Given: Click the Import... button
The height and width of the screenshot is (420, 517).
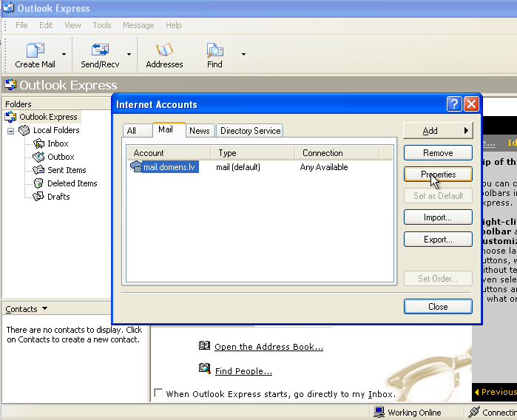Looking at the screenshot, I should [x=438, y=217].
